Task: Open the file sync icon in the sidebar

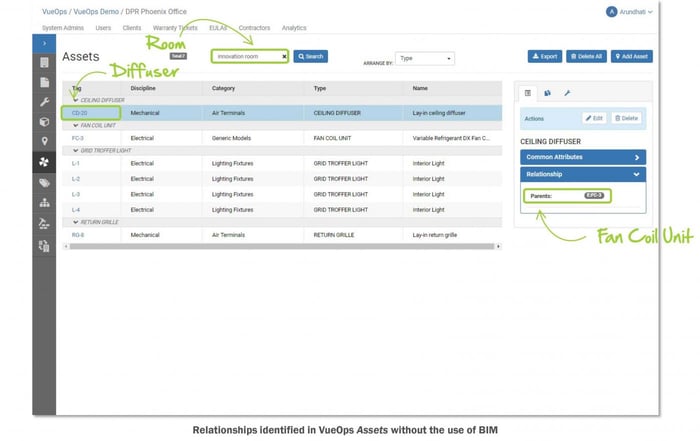Action: (x=44, y=245)
